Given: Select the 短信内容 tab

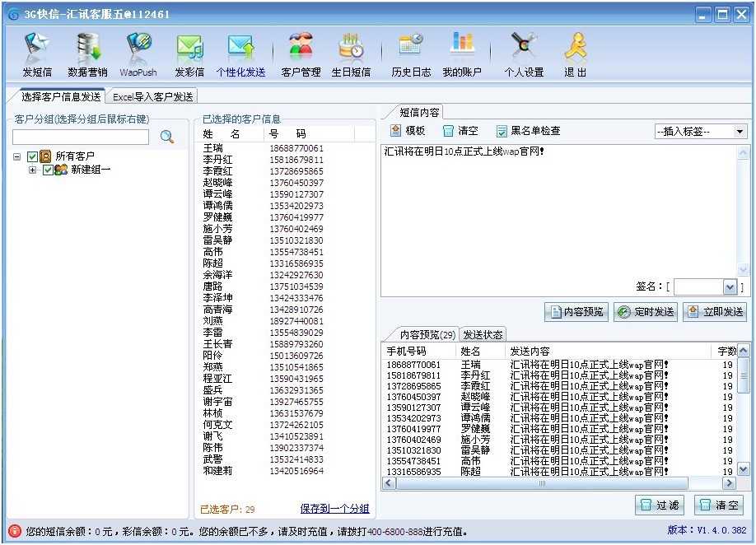Looking at the screenshot, I should (419, 113).
